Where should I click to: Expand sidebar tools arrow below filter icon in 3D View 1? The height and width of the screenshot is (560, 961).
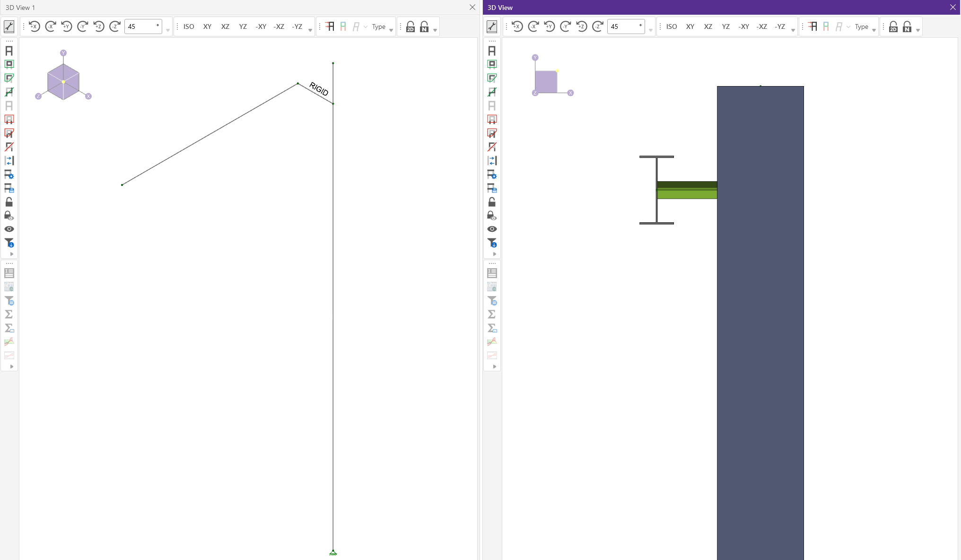tap(12, 254)
